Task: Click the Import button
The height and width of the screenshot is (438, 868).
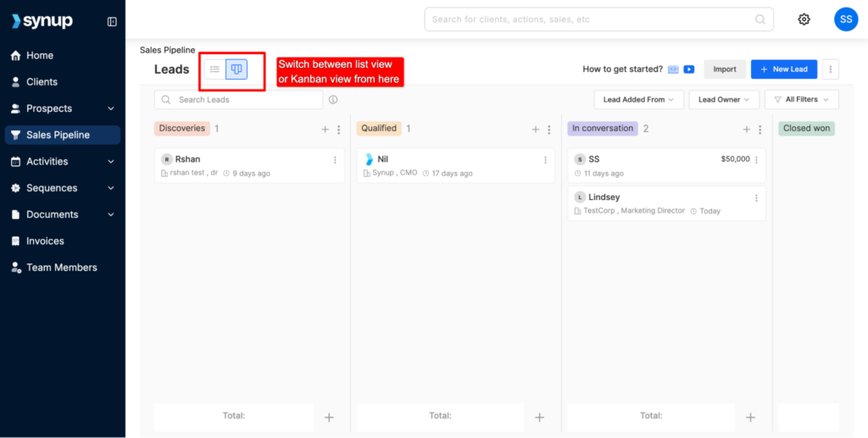Action: click(724, 69)
